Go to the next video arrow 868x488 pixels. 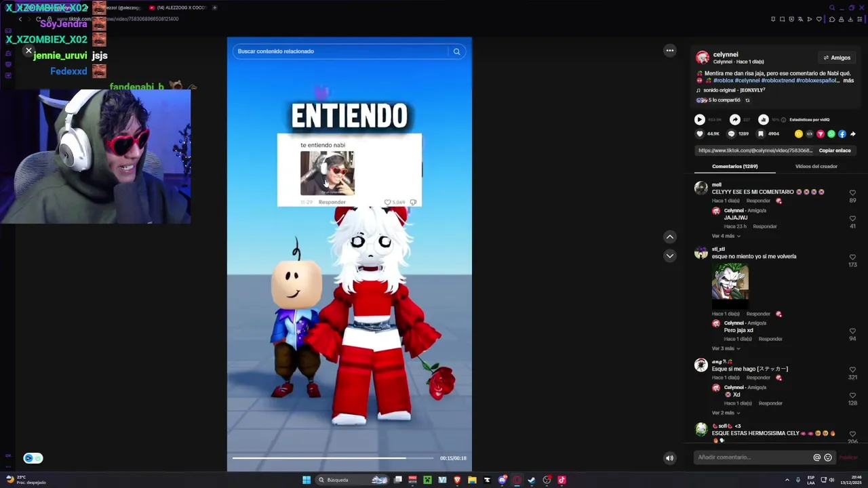[x=670, y=256]
